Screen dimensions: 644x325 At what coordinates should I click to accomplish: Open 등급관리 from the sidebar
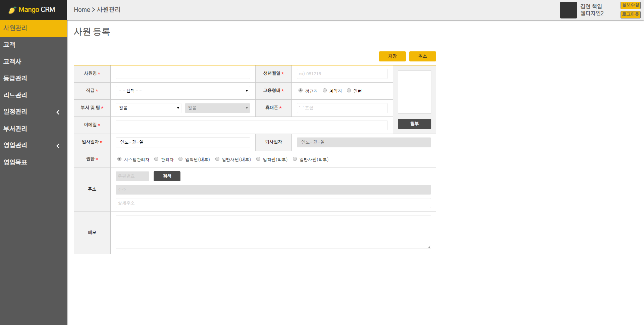point(15,78)
